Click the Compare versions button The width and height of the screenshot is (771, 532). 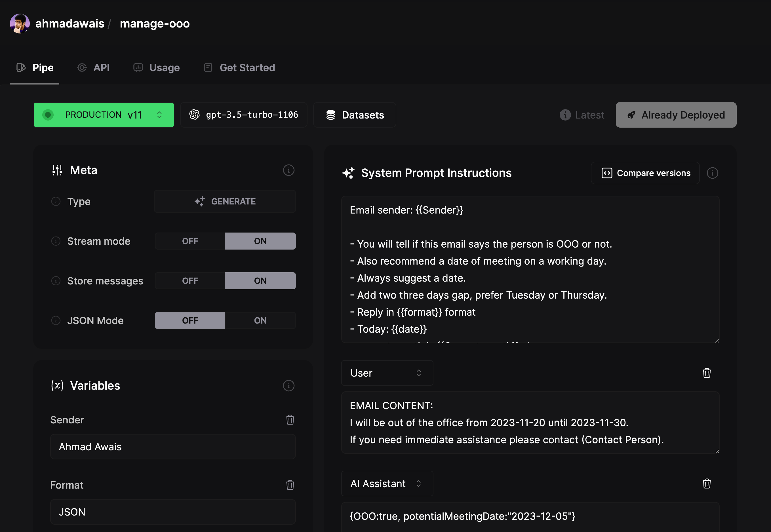coord(645,173)
